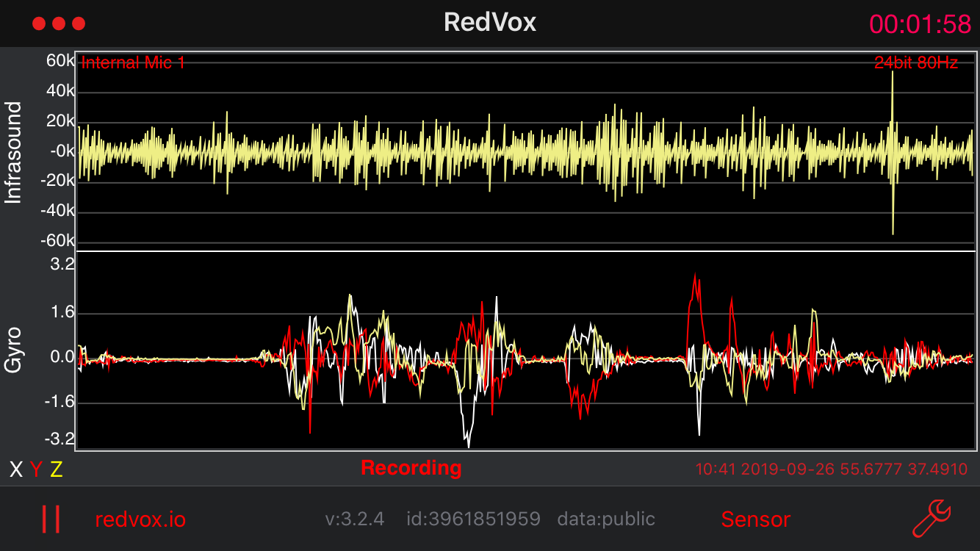Viewport: 980px width, 551px height.
Task: Open the redvox.io link
Action: [140, 519]
